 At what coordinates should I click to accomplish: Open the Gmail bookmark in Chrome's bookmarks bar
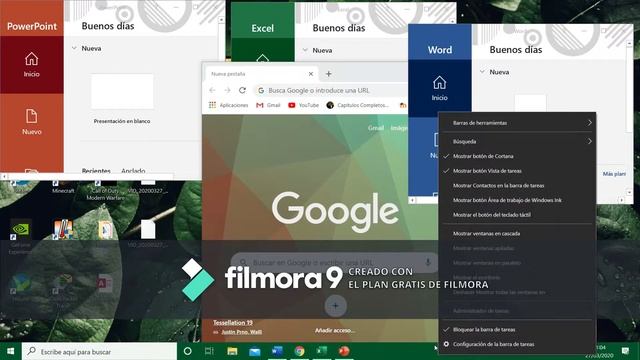point(268,105)
